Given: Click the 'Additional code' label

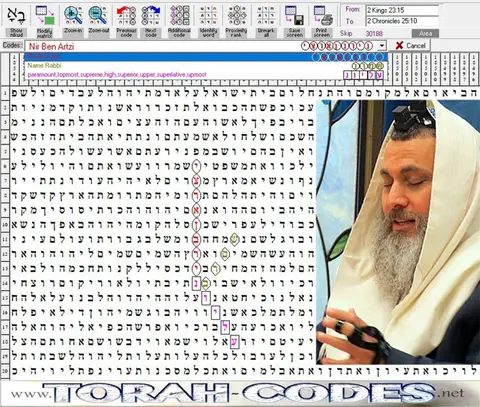Looking at the screenshot, I should point(179,32).
